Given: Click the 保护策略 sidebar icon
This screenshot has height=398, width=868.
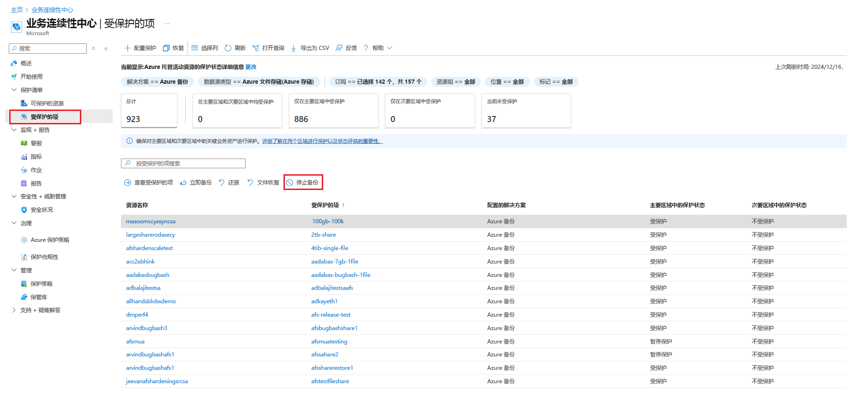Looking at the screenshot, I should tap(24, 284).
